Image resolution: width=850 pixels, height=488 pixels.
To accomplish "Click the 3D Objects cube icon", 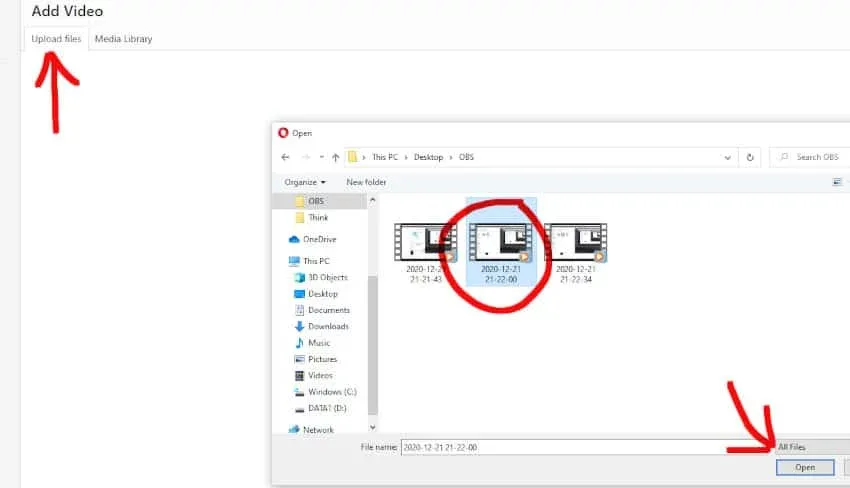I will (299, 278).
